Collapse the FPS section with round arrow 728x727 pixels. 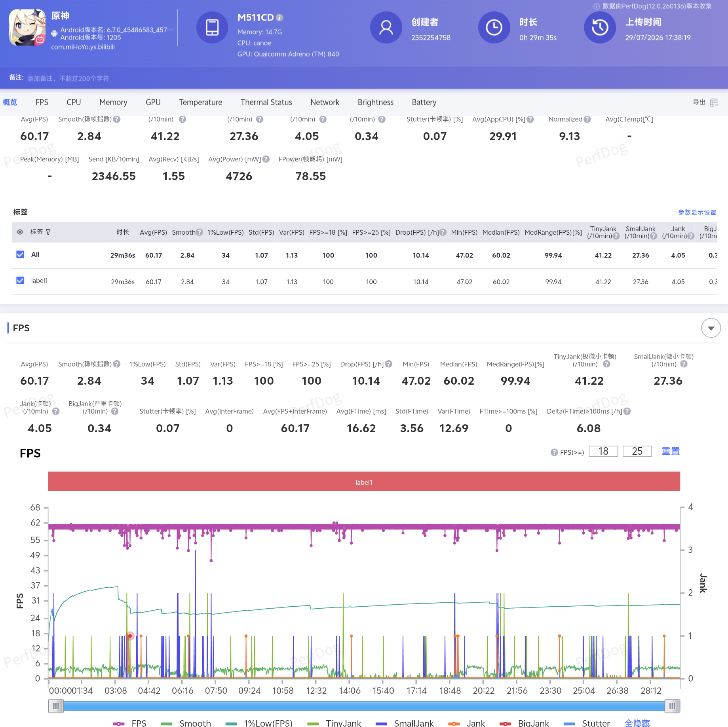click(x=711, y=328)
